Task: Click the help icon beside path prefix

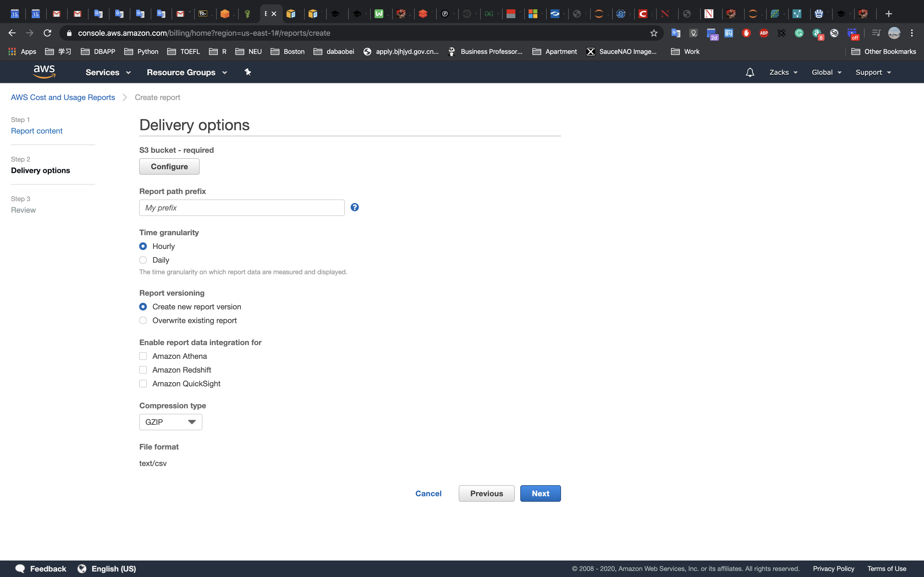Action: click(355, 207)
